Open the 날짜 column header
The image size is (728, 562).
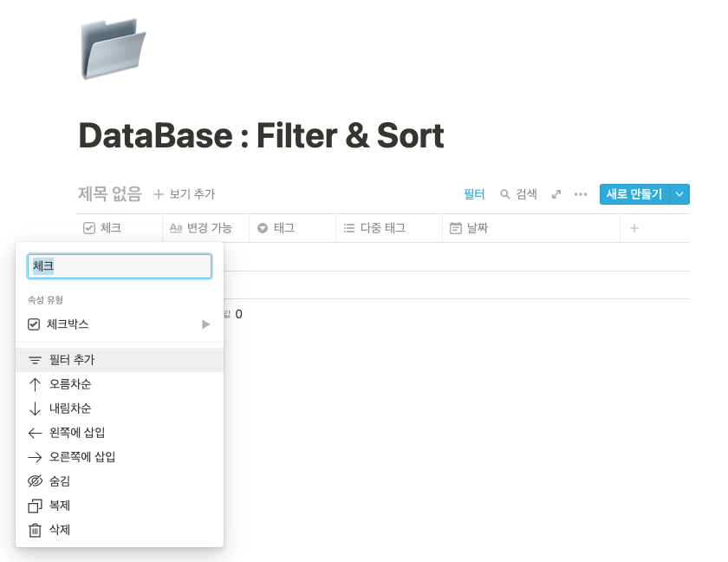coord(531,228)
